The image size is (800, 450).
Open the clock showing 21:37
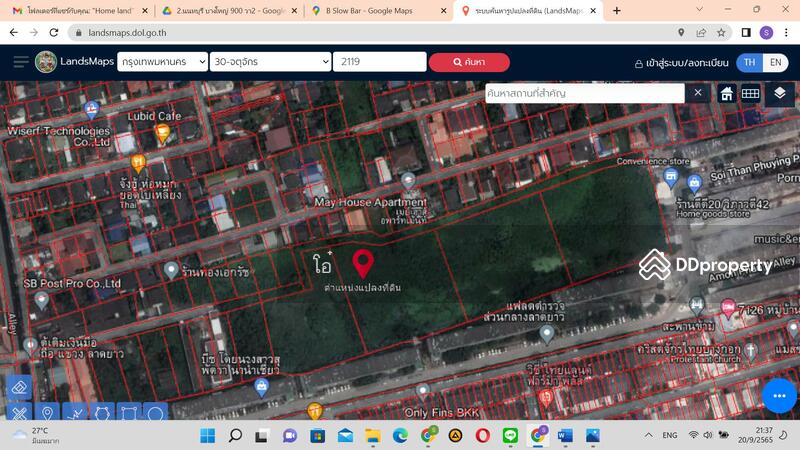pyautogui.click(x=756, y=435)
